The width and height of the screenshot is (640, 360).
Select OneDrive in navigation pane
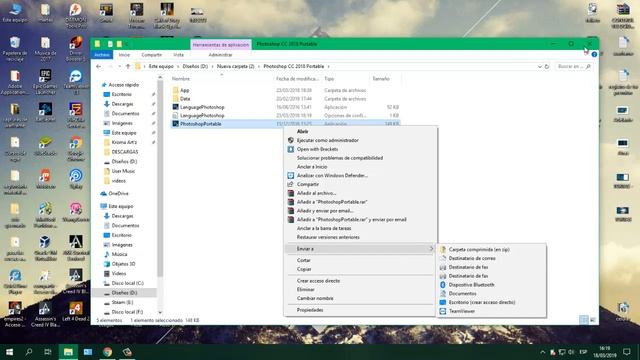[118, 193]
